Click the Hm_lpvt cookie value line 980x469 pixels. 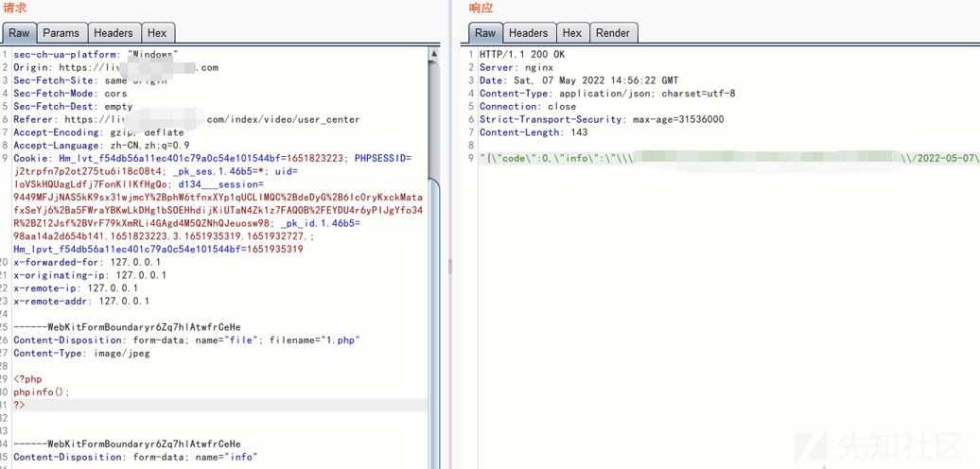click(158, 250)
